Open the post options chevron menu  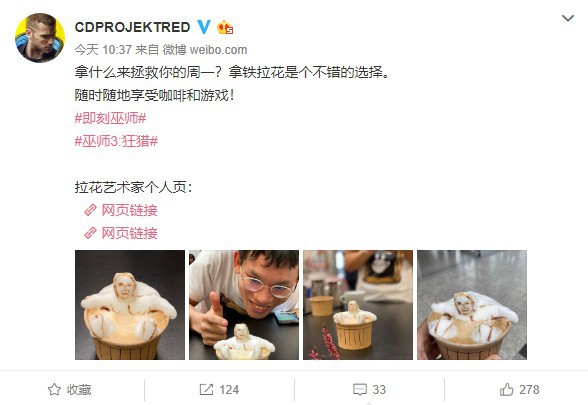(568, 18)
